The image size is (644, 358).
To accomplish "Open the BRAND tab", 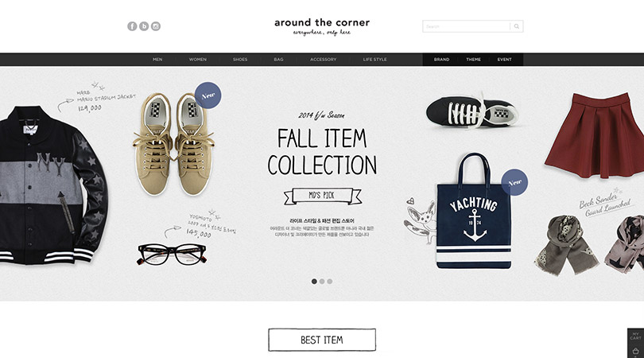I will [x=441, y=60].
